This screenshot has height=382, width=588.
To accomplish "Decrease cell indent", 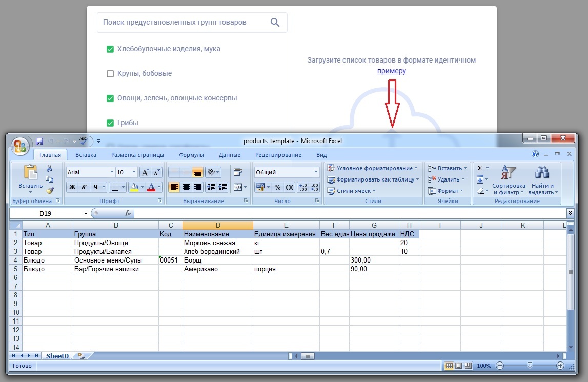I will click(x=211, y=187).
